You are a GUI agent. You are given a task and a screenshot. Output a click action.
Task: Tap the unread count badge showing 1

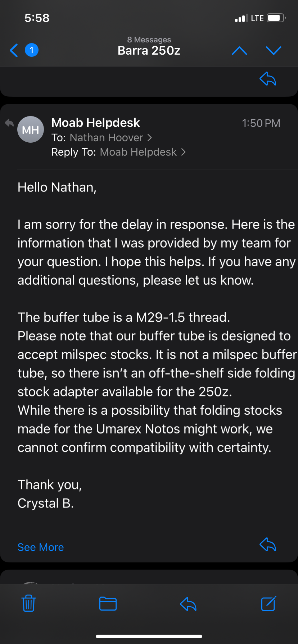32,50
